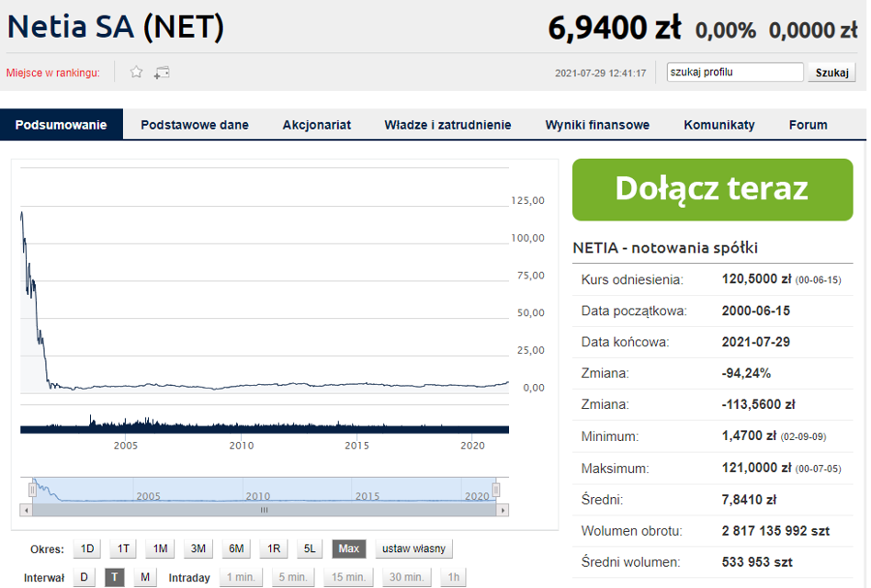Click the navigator right scroll arrow
This screenshot has height=588, width=871.
(503, 510)
